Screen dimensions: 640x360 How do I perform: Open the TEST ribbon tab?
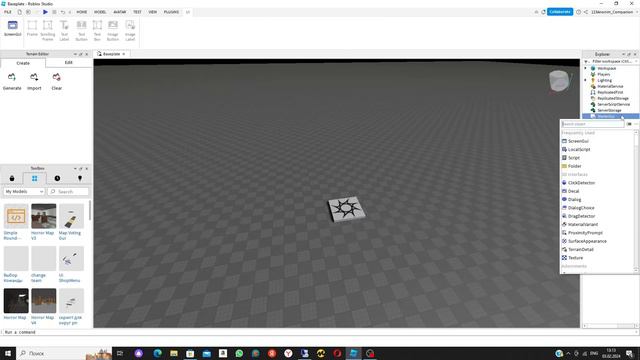pyautogui.click(x=137, y=12)
